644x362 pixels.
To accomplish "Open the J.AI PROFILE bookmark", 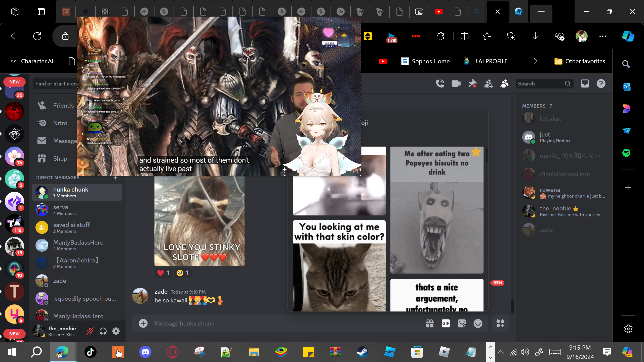I will tap(486, 61).
